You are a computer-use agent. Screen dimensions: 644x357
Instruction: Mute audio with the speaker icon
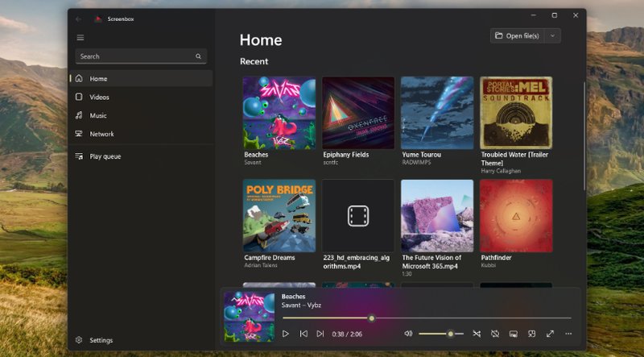(x=408, y=334)
